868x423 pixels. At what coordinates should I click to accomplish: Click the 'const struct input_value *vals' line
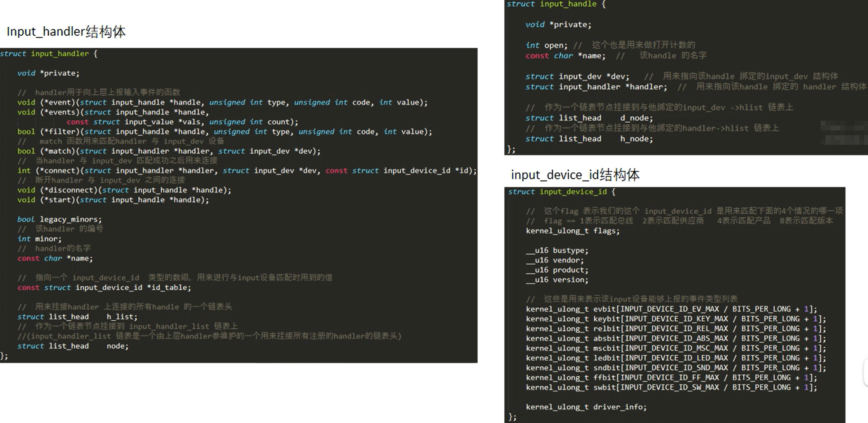pyautogui.click(x=182, y=122)
